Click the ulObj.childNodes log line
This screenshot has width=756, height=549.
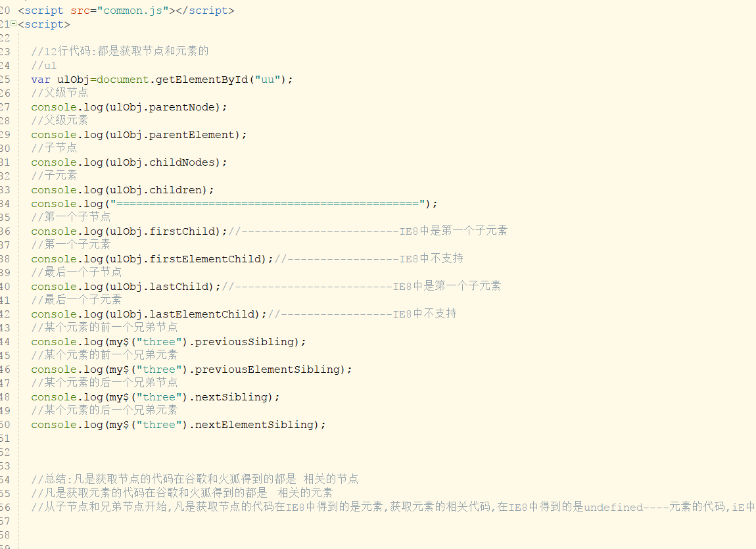coord(129,162)
